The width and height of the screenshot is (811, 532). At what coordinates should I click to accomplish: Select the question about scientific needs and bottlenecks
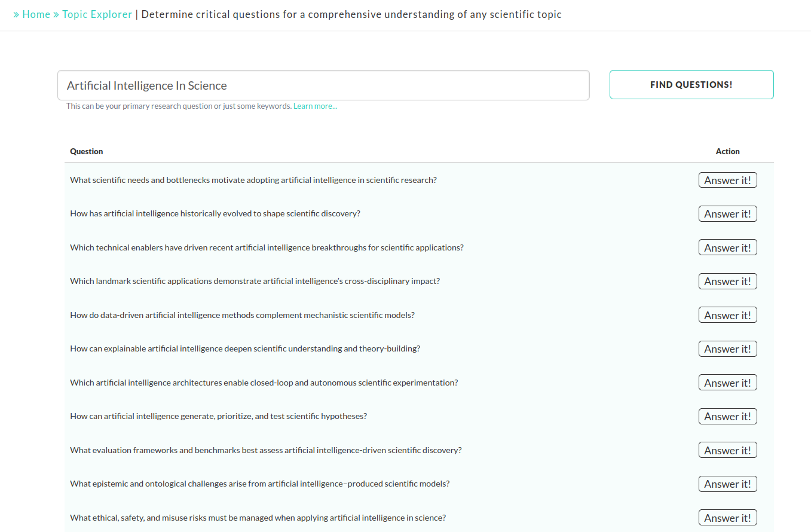pos(253,180)
